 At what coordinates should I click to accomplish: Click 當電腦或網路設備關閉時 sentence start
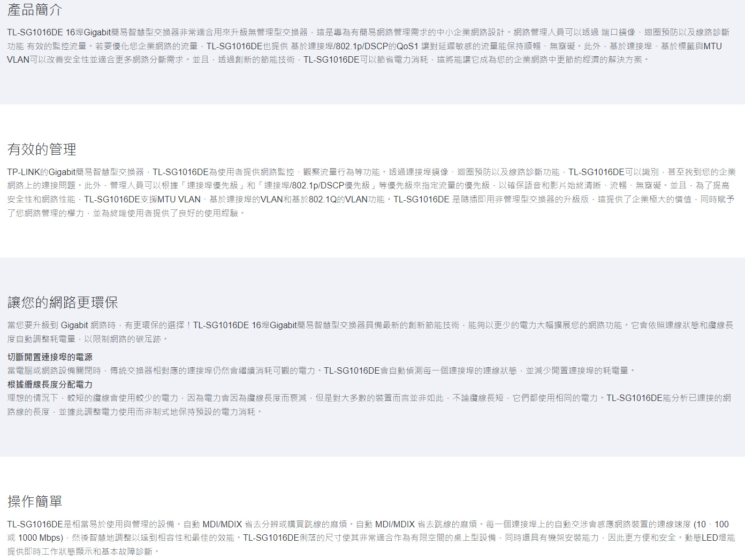point(54,370)
